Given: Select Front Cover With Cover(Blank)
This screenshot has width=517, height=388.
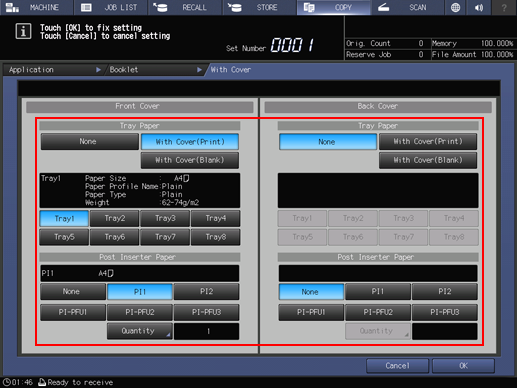Looking at the screenshot, I should (190, 160).
